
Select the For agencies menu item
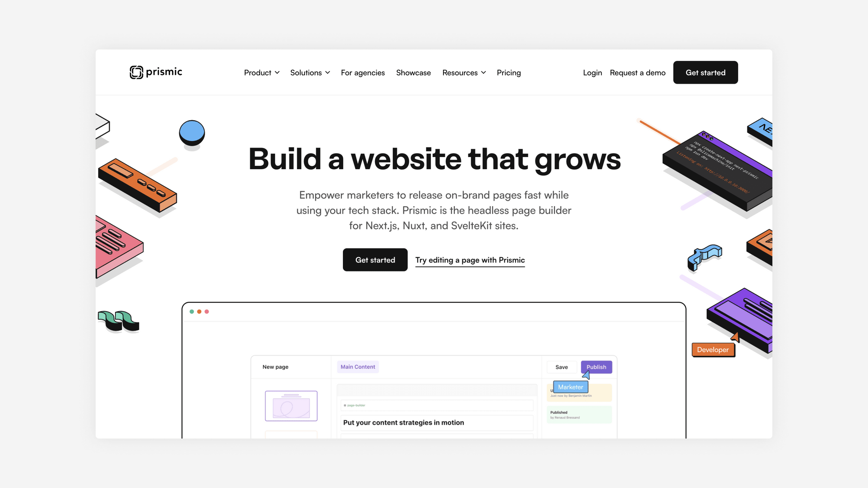point(362,72)
